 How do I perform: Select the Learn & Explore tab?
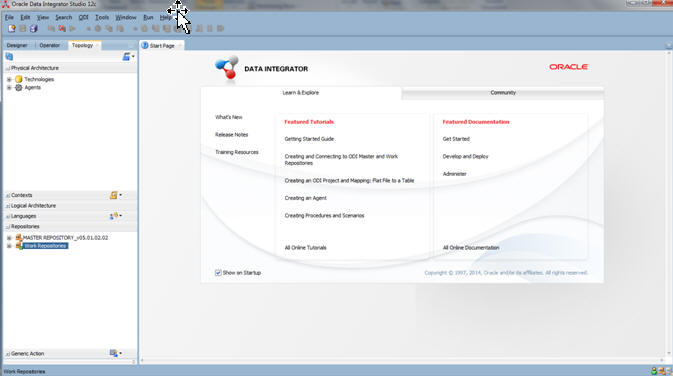[300, 93]
